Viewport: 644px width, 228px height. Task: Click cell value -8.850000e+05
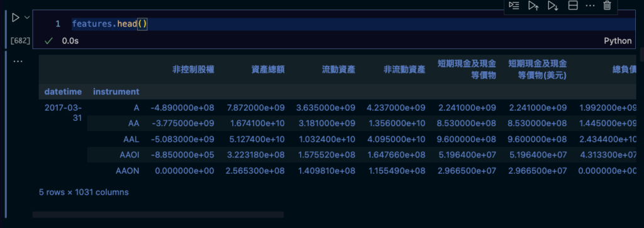182,155
